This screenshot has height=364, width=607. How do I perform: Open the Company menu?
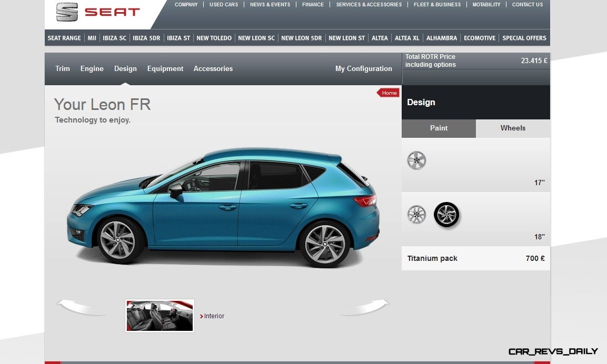186,5
